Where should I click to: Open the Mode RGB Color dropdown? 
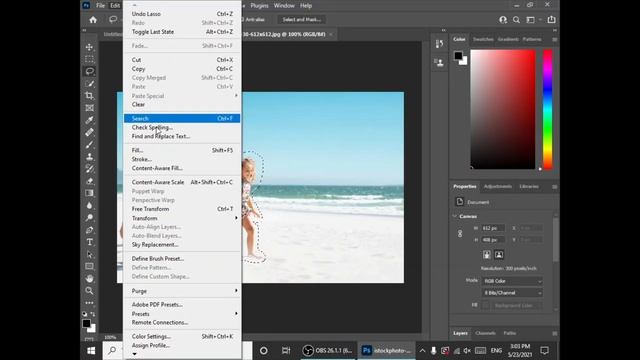click(x=513, y=281)
